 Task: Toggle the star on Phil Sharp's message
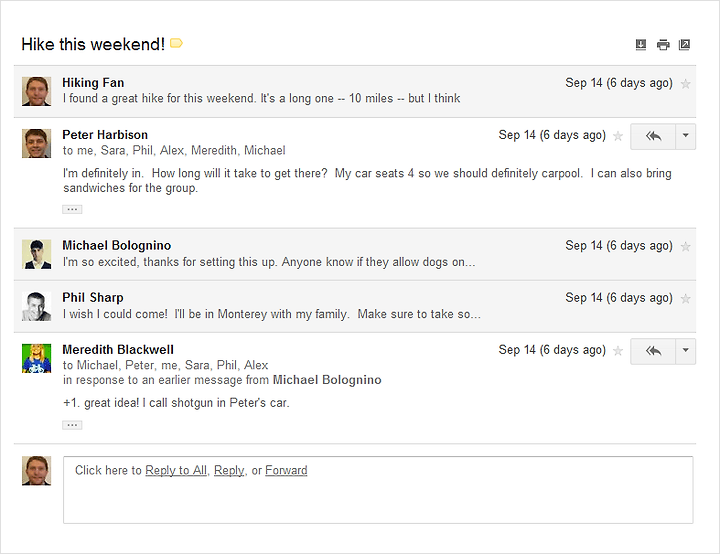686,299
